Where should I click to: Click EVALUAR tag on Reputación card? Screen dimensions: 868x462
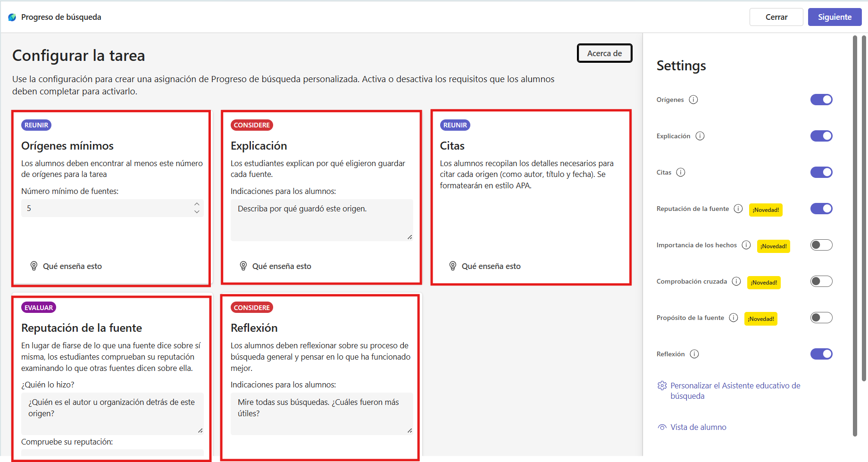point(39,308)
